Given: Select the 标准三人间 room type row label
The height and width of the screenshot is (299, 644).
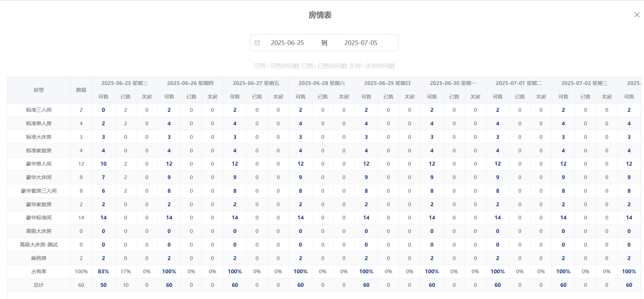Looking at the screenshot, I should (x=39, y=110).
